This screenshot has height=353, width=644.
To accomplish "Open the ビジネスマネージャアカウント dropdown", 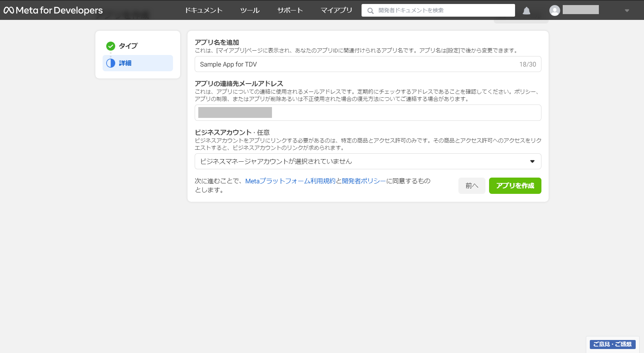I will pyautogui.click(x=368, y=161).
